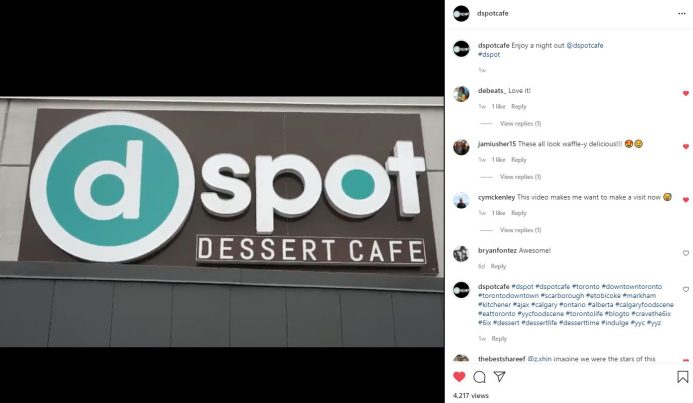Expand replies under debeats_ comment
Viewport: 693px width, 403px height.
[520, 124]
